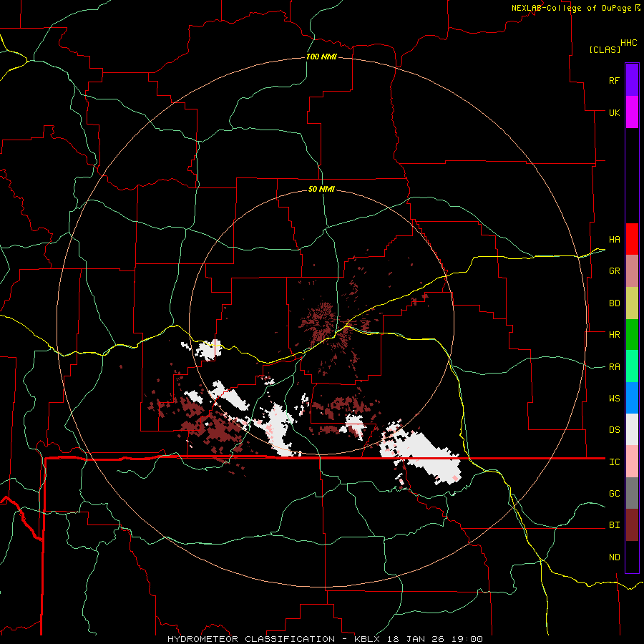The height and width of the screenshot is (644, 644).
Task: Click the HHC product label
Action: pyautogui.click(x=628, y=43)
